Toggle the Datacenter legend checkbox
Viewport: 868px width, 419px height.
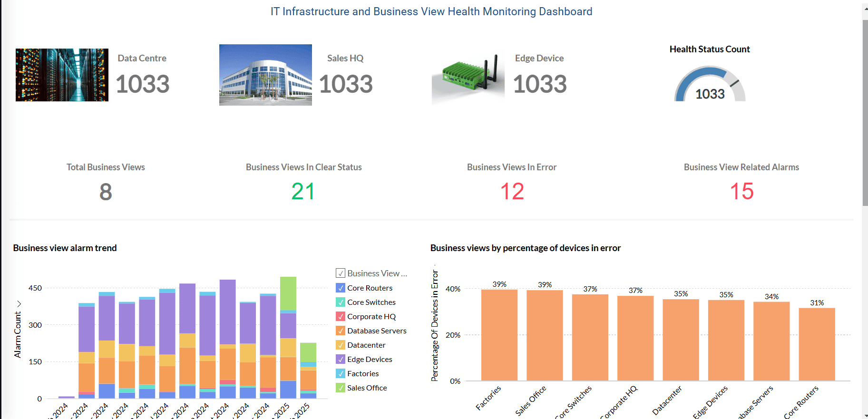click(x=341, y=345)
